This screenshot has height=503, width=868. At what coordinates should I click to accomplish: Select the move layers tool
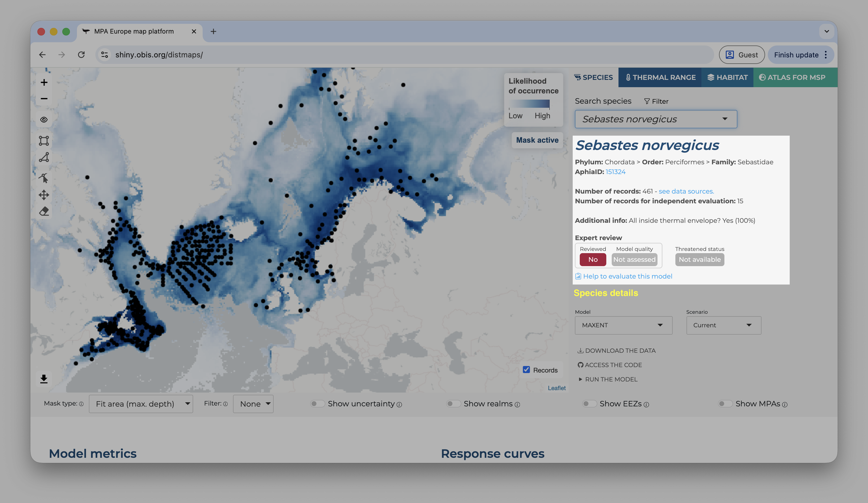point(44,195)
